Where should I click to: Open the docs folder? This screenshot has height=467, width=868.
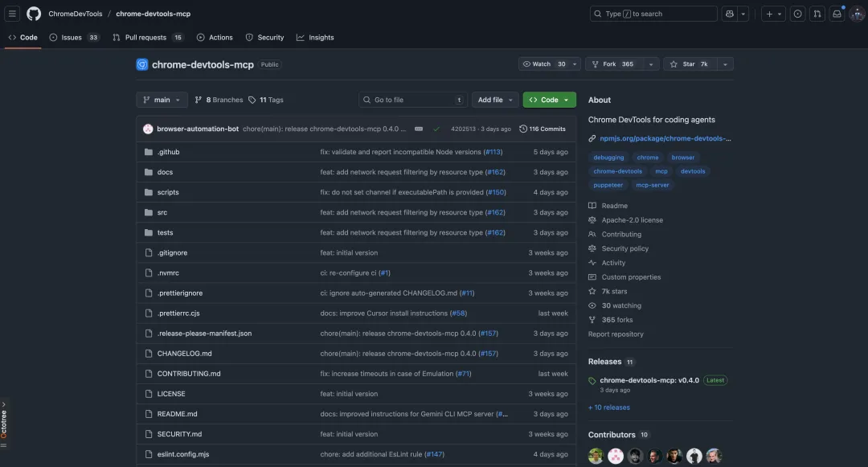pos(165,172)
